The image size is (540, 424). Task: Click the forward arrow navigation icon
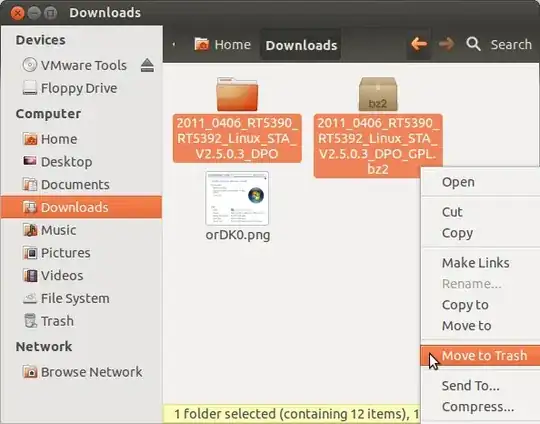click(x=446, y=44)
